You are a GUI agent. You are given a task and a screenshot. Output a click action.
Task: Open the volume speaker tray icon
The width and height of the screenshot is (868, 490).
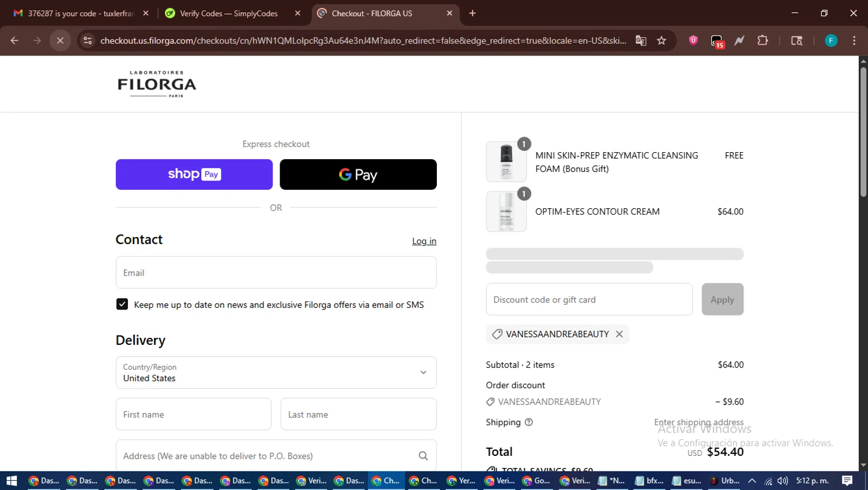click(783, 481)
